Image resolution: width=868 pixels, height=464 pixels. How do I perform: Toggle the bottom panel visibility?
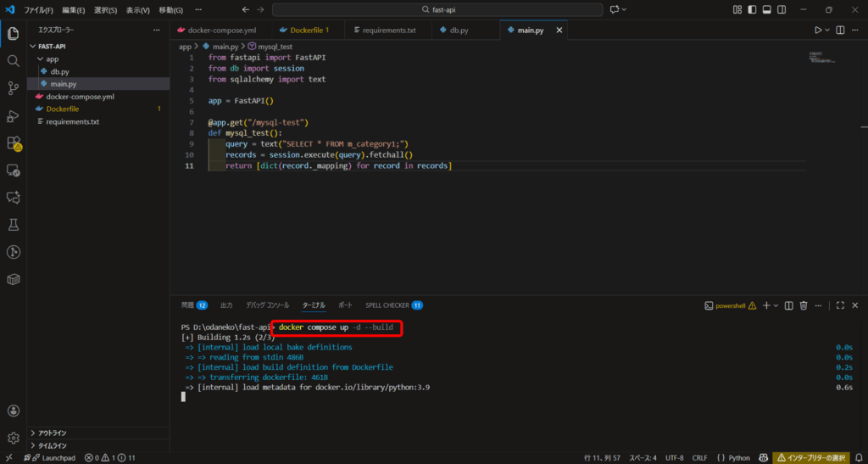[768, 9]
